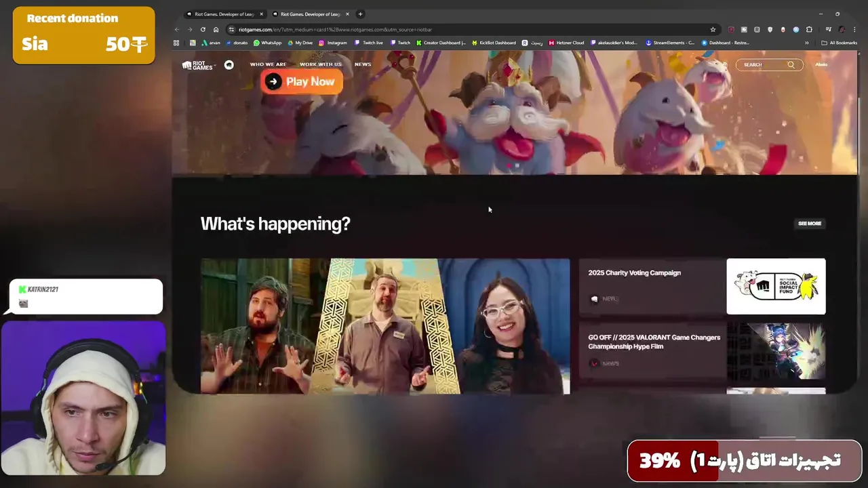Open the Twitch bookmark after Twitch live
The height and width of the screenshot is (488, 868).
[400, 43]
